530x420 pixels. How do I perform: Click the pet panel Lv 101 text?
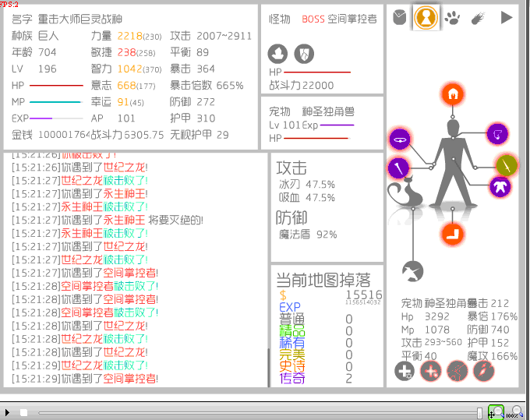pos(284,125)
